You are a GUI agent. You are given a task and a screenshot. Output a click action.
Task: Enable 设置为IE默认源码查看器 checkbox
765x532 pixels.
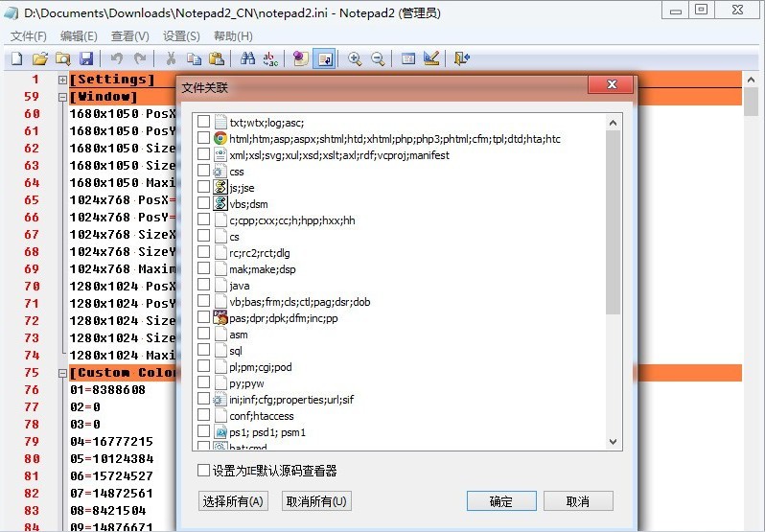click(x=203, y=470)
